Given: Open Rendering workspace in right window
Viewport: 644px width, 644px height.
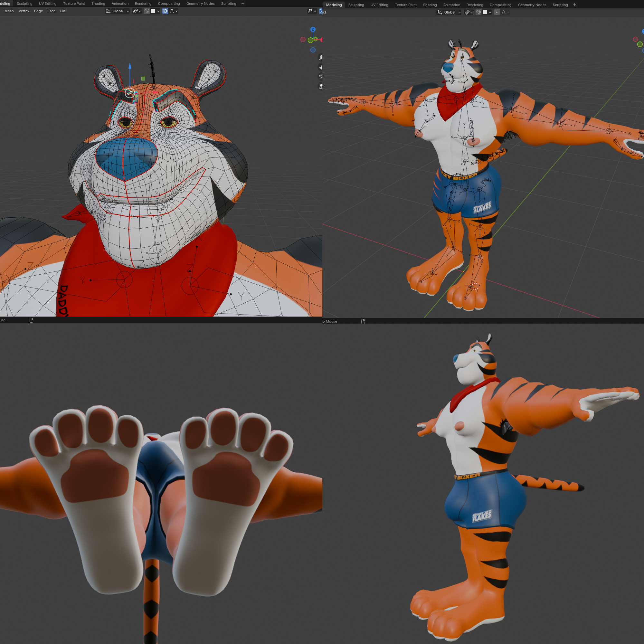Looking at the screenshot, I should (x=475, y=5).
